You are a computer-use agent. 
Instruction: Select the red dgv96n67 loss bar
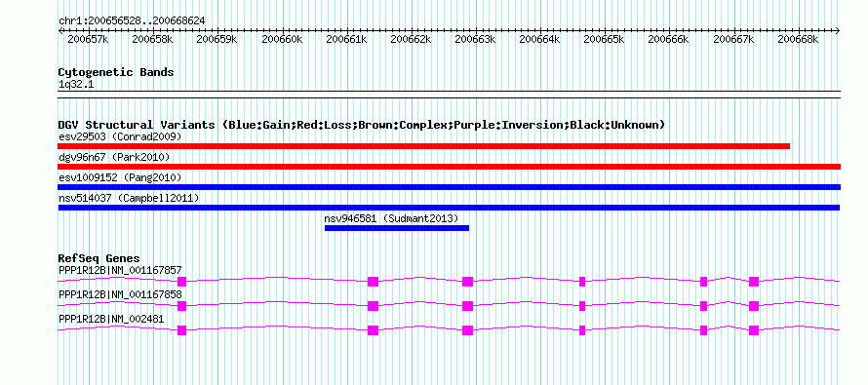[x=449, y=167]
